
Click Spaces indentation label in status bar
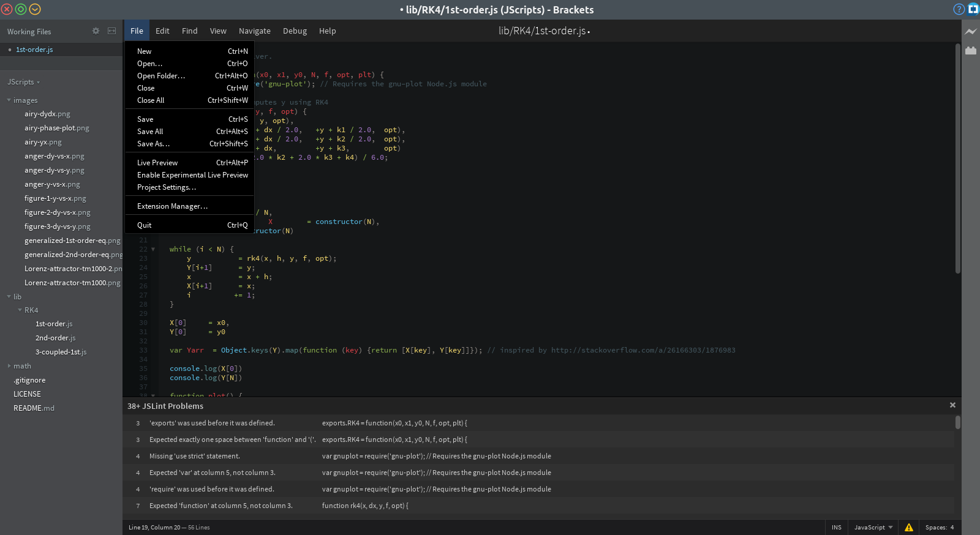(x=936, y=527)
